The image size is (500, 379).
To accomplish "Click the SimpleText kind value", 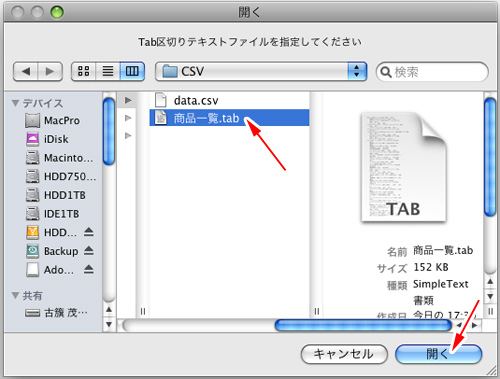I will [440, 284].
